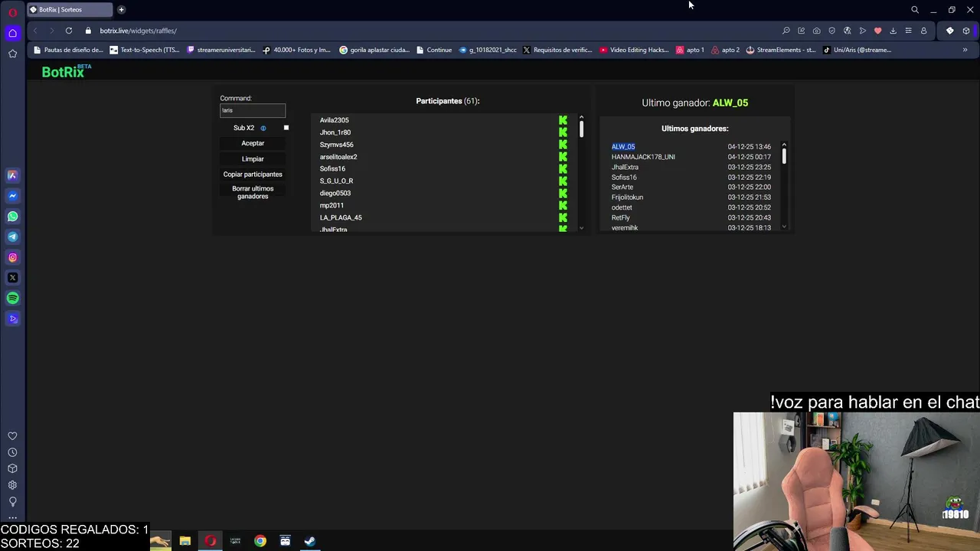Screen dimensions: 980x551
Task: Click the find-in-page magnifier in address bar
Action: 786,31
